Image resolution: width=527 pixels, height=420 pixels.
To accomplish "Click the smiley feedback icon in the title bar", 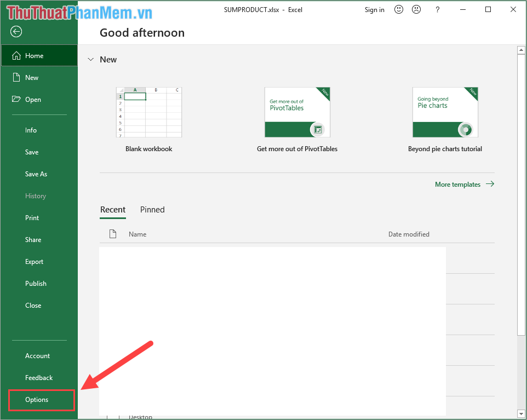I will pos(398,9).
